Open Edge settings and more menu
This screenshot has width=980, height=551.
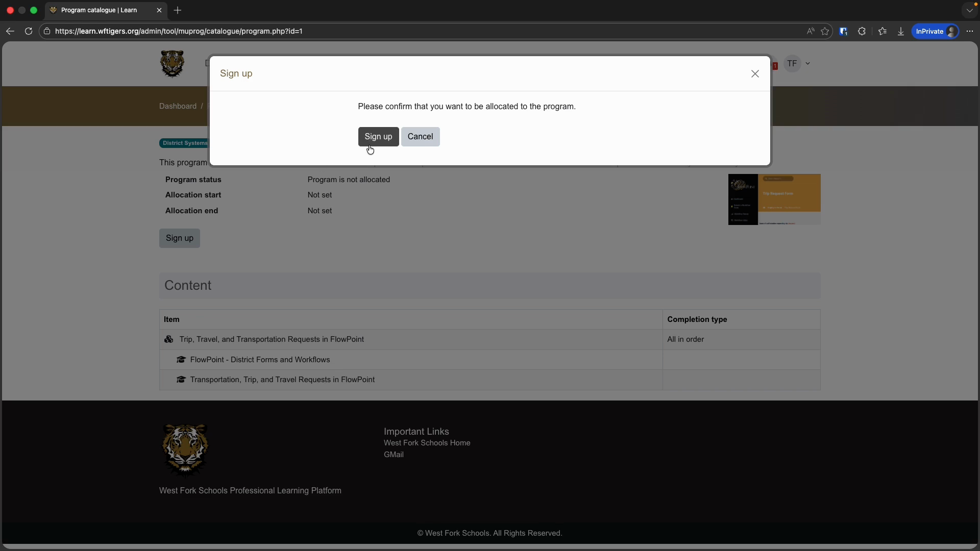click(970, 31)
